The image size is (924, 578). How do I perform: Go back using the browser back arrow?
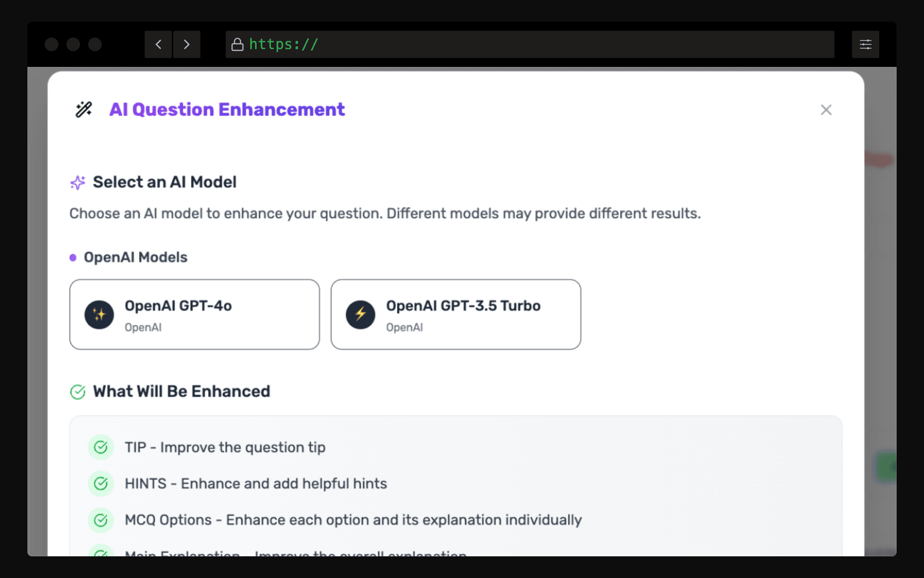click(158, 44)
